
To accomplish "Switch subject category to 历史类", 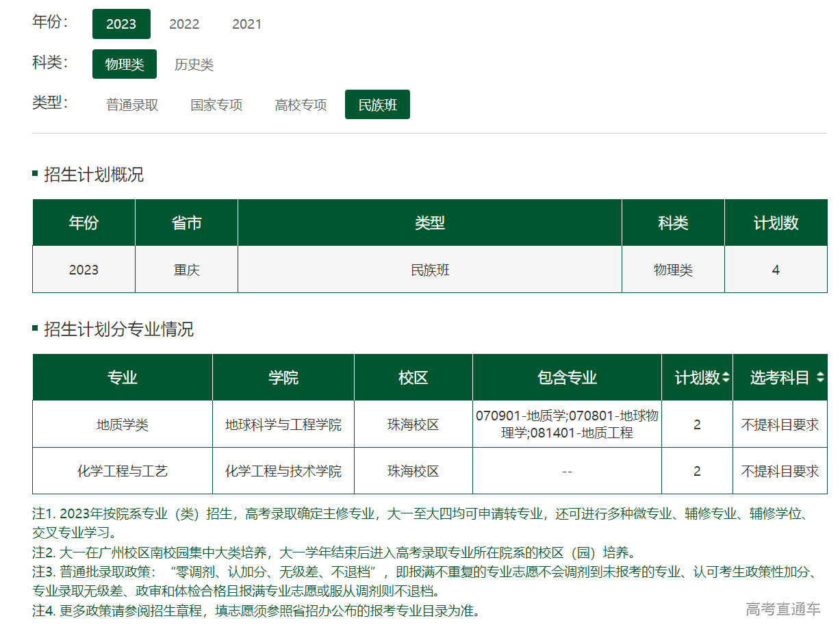I will point(194,64).
